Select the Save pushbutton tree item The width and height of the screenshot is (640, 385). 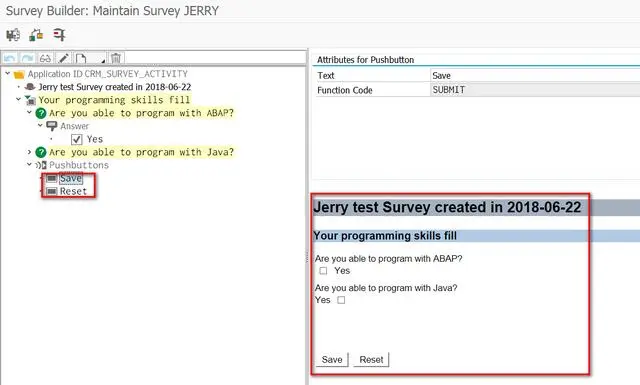coord(71,178)
